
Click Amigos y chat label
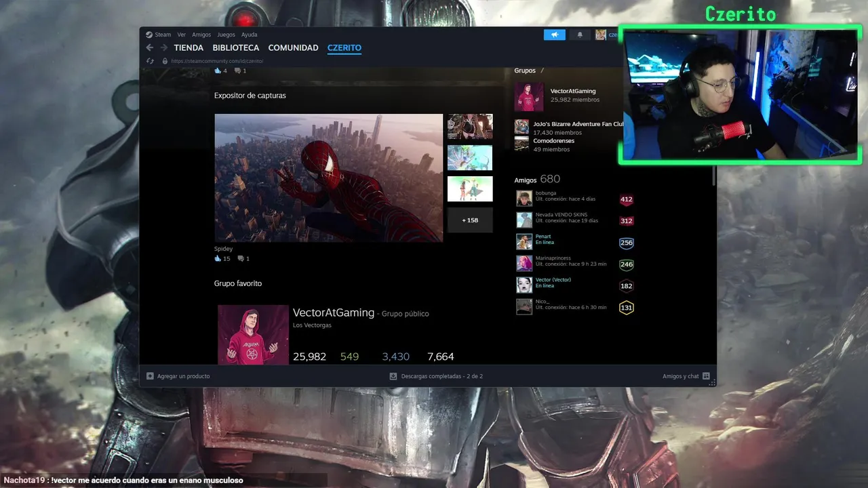[680, 376]
